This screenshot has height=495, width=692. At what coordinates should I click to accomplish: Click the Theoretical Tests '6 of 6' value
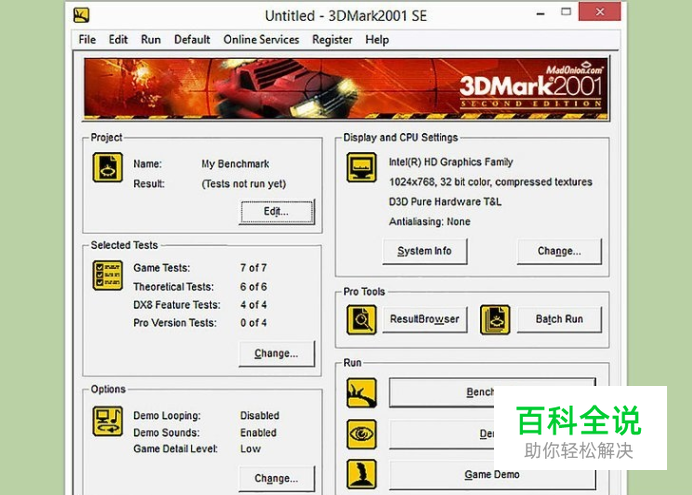253,287
